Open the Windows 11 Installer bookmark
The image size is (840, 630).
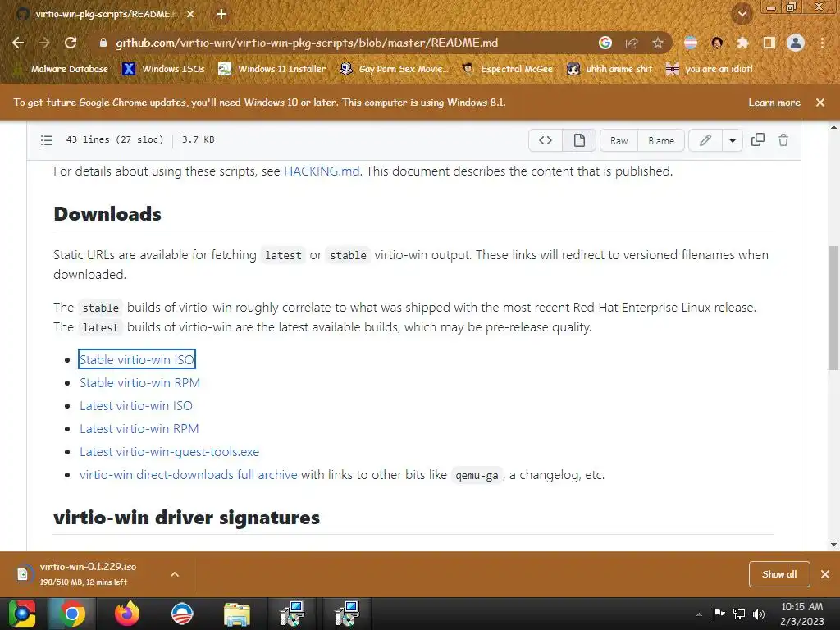tap(272, 69)
